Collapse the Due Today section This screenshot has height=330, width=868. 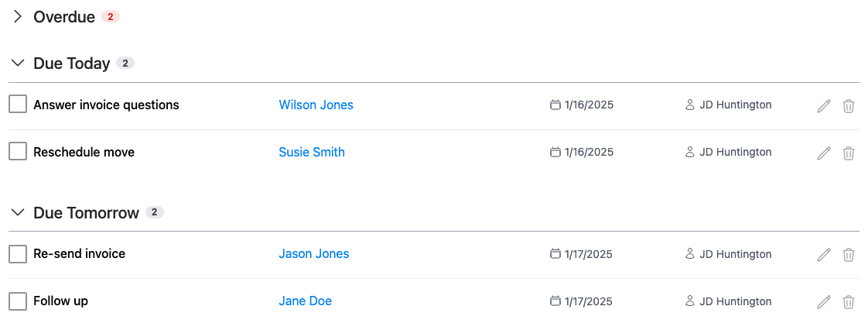[x=18, y=64]
